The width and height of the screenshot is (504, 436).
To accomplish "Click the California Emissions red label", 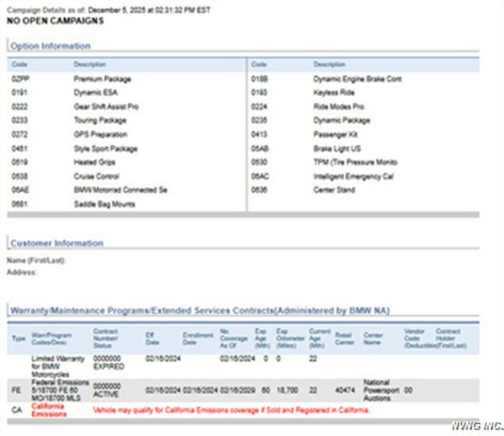I will [x=49, y=410].
